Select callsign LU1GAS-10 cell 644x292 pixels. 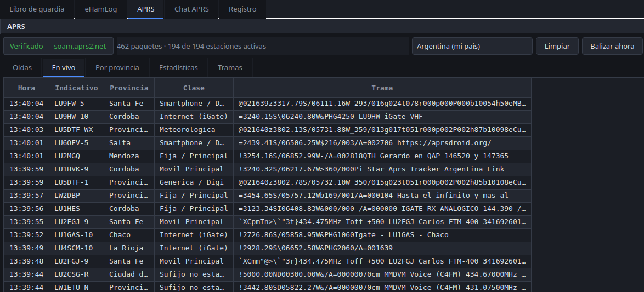[x=76, y=234]
